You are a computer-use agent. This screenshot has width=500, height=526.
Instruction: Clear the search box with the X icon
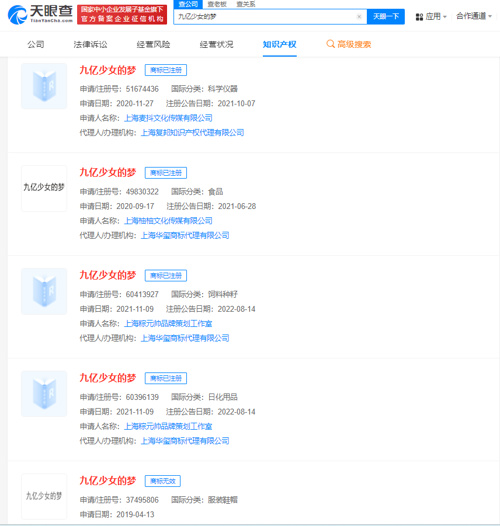[x=359, y=16]
